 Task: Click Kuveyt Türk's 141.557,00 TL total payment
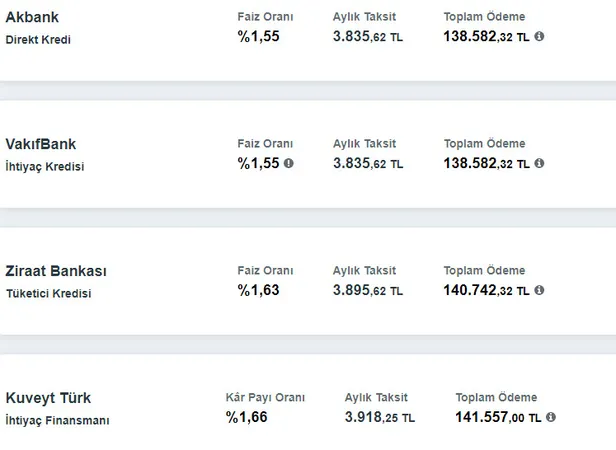[499, 417]
